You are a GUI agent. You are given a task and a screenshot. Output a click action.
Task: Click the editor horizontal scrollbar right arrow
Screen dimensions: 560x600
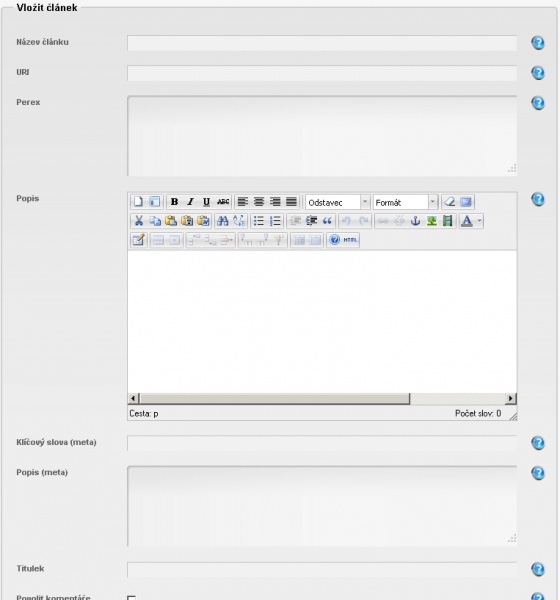coord(510,398)
